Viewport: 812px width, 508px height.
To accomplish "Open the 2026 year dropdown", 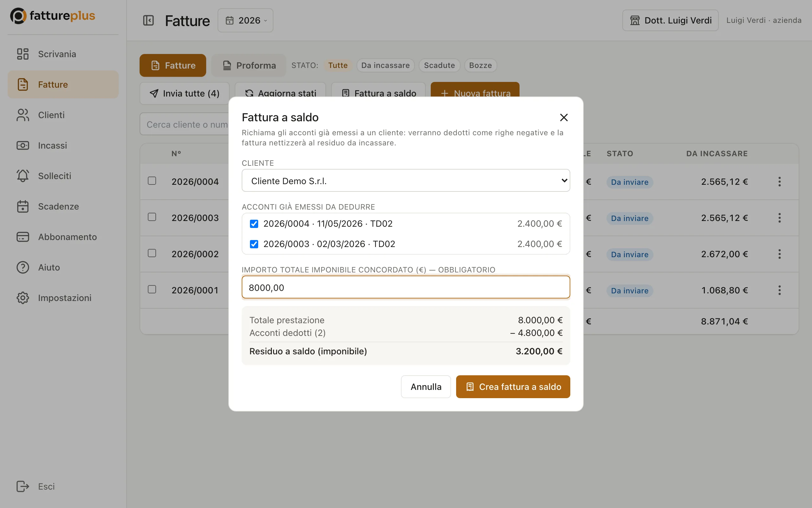I will pos(245,21).
